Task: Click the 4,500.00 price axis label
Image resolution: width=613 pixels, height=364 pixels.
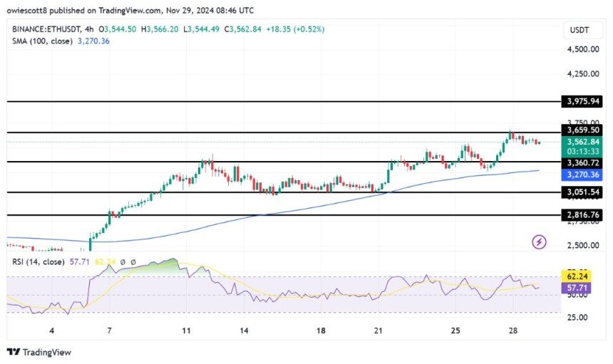Action: click(583, 49)
